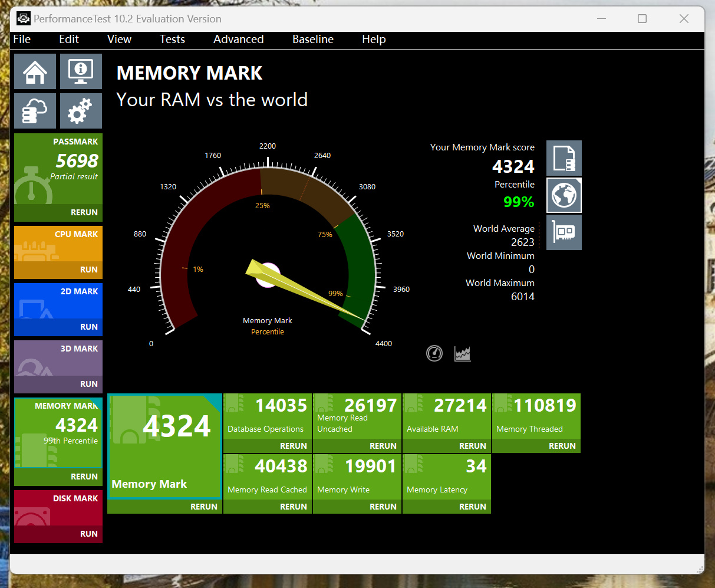Open the System Information monitor icon

[x=81, y=71]
